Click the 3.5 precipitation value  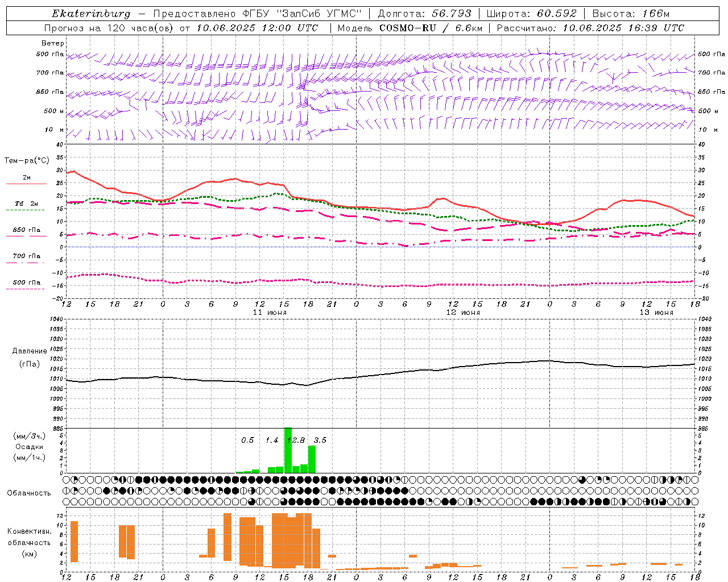coord(320,440)
